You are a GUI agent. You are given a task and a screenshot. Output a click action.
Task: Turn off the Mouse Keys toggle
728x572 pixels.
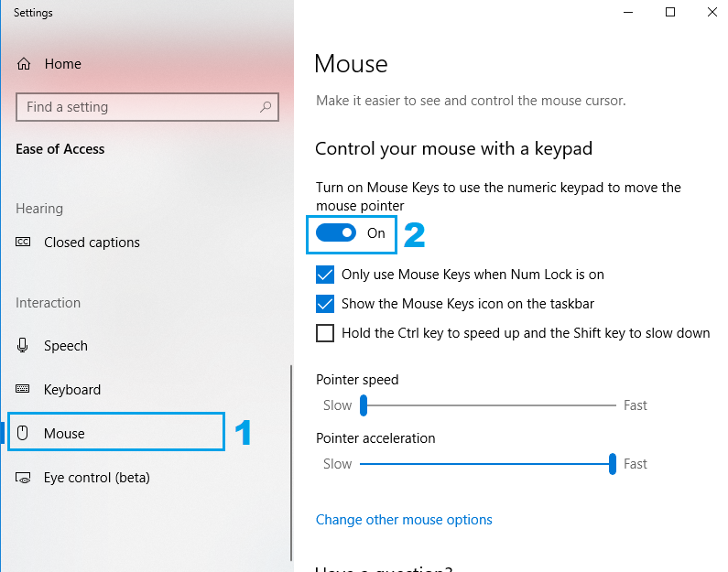click(x=336, y=233)
